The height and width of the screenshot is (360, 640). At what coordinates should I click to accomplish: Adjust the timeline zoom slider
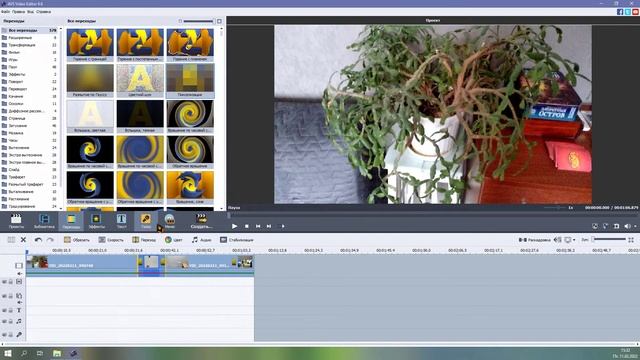tap(609, 239)
